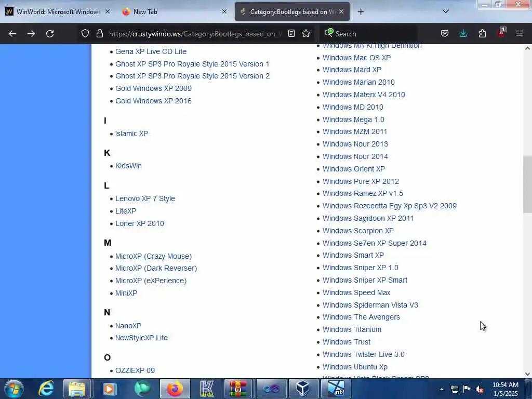Open the Extensions puzzle icon
The width and height of the screenshot is (532, 399).
coord(482,33)
